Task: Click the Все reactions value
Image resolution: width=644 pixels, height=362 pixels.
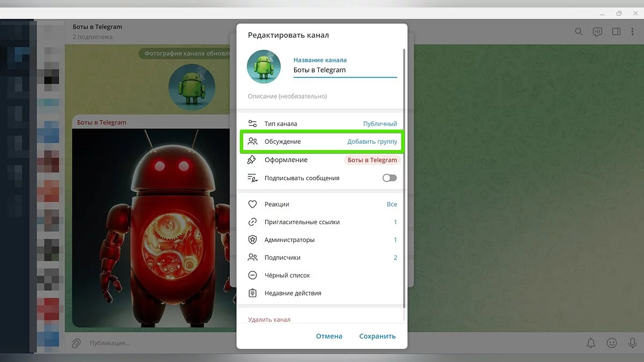Action: [392, 204]
